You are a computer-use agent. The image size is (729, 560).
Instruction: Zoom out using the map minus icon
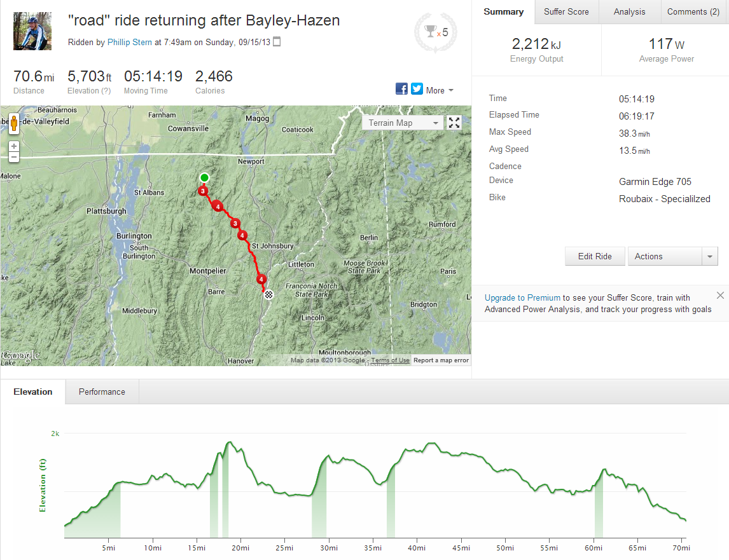[13, 156]
